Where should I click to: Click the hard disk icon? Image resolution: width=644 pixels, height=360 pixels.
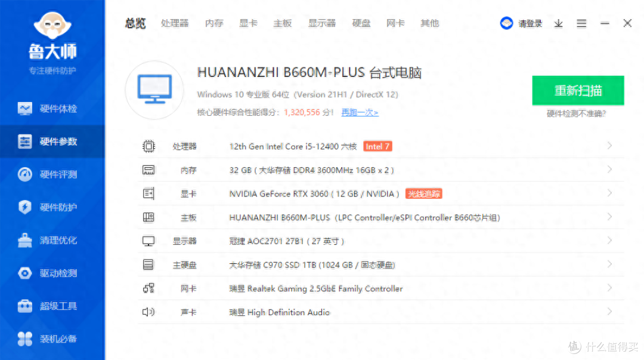(148, 264)
